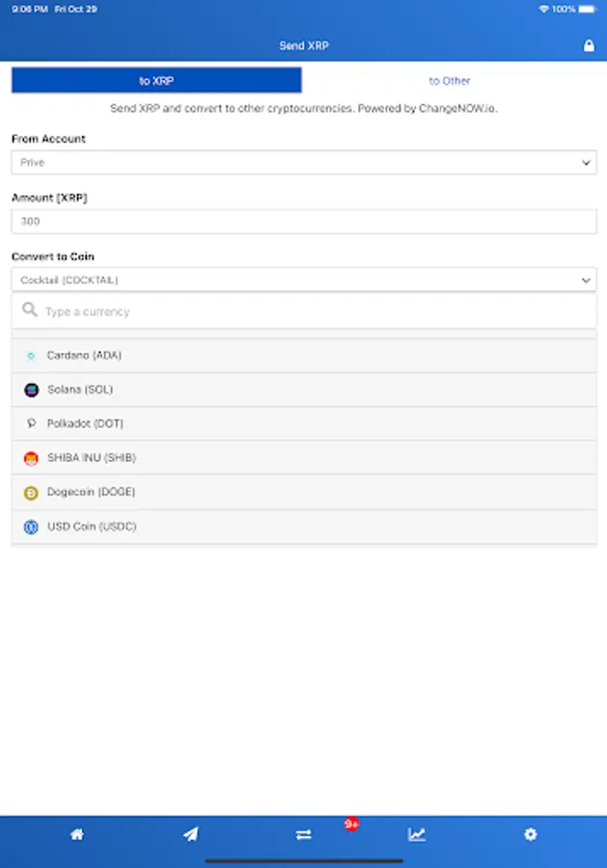Screen dimensions: 607x868
Task: Switch to the "to Other" tab
Action: click(x=450, y=80)
